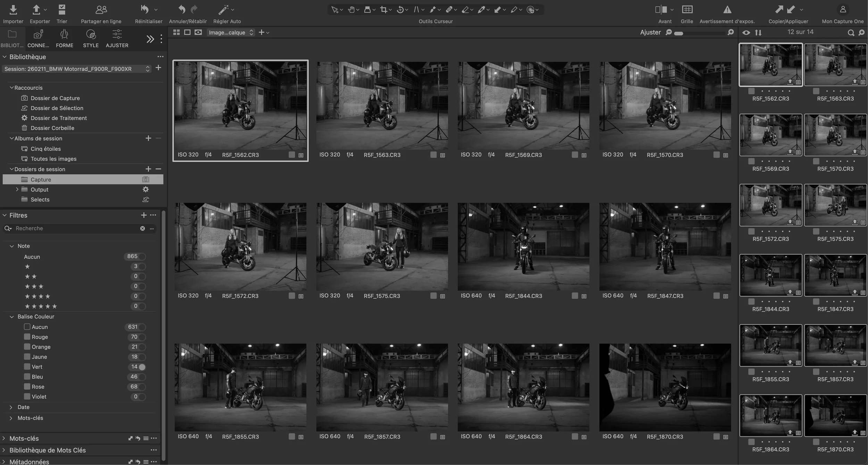
Task: Expand the Date filter group
Action: pos(11,407)
